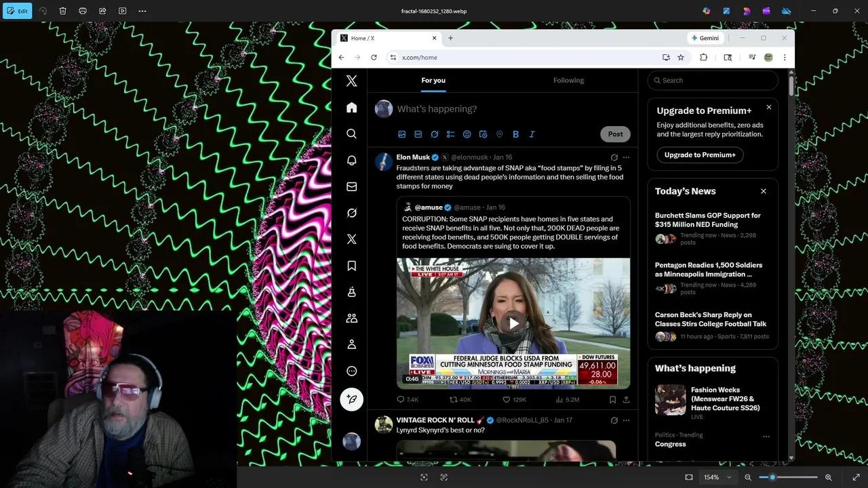
Task: Like the Elon Musk post
Action: [514, 400]
